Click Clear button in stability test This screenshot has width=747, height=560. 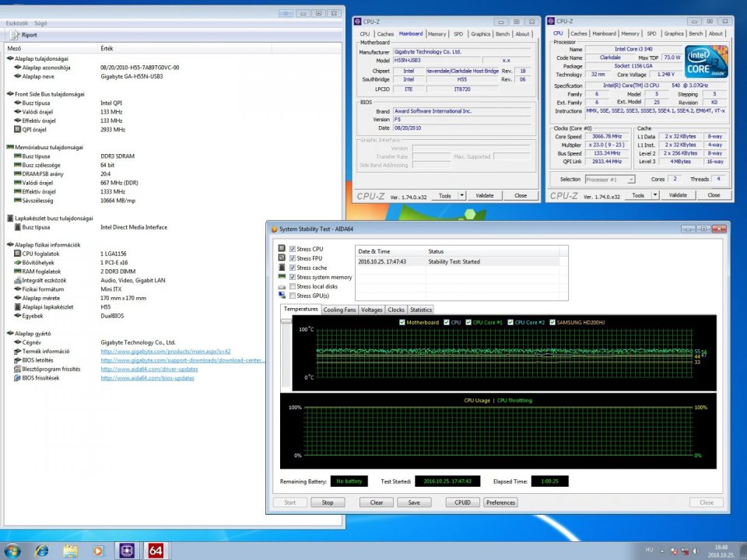(x=377, y=502)
